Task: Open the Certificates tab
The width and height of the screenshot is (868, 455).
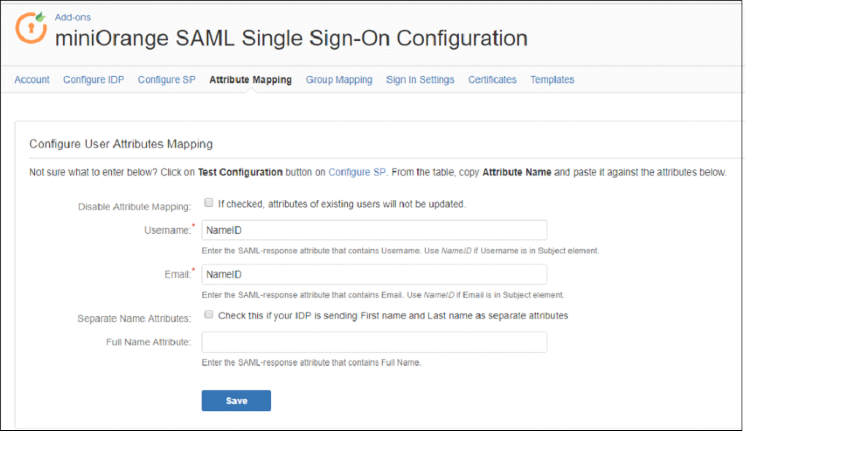Action: tap(492, 80)
